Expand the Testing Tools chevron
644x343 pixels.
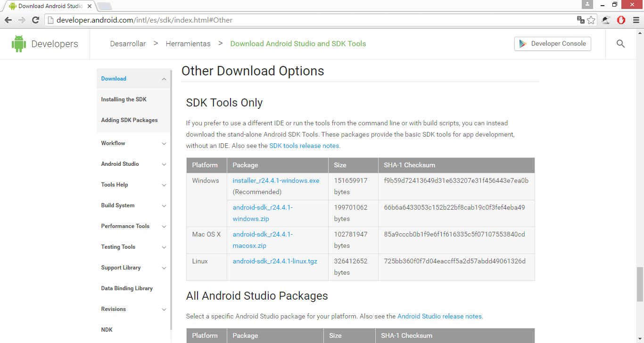coord(164,247)
